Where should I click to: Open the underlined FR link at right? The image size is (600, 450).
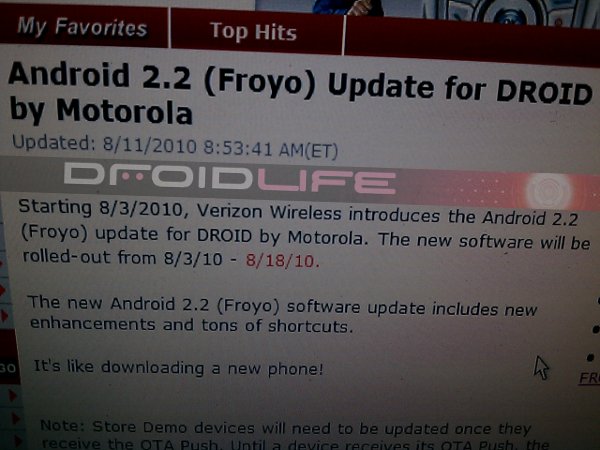(590, 378)
